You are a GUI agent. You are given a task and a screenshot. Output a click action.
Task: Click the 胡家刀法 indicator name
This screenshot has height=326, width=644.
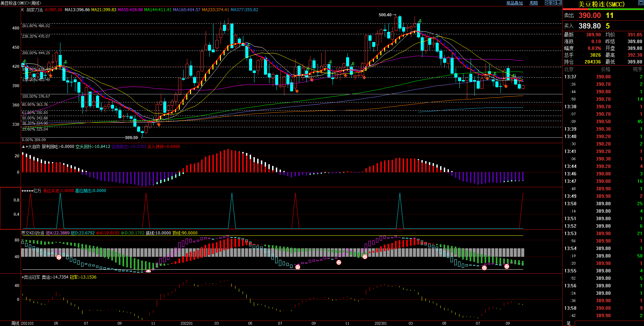(35, 10)
